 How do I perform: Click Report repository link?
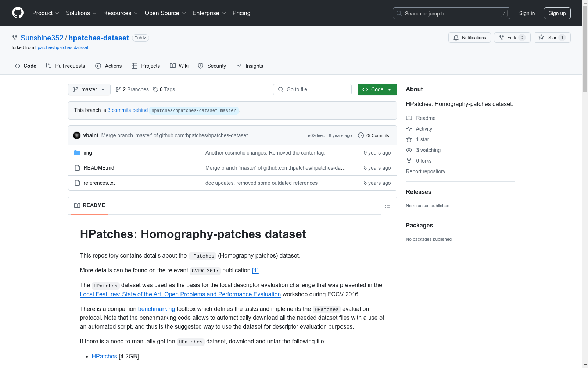point(426,171)
